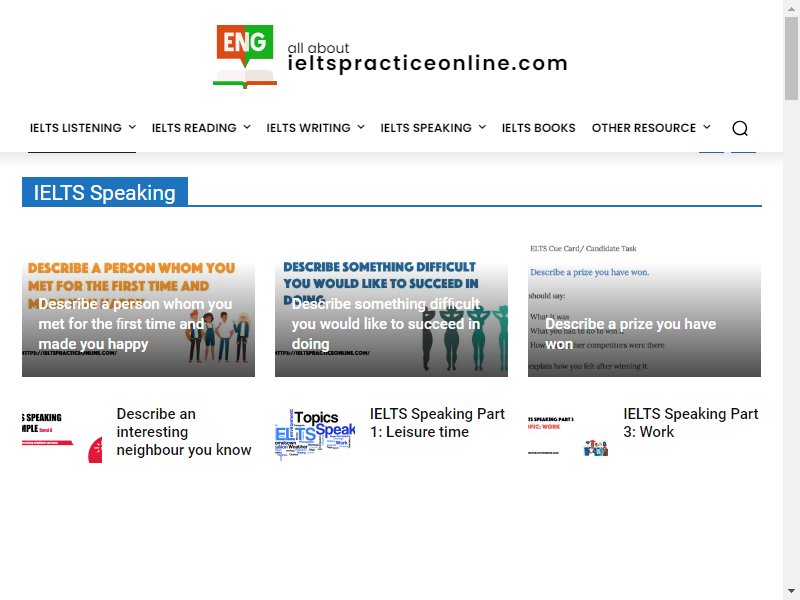This screenshot has width=800, height=600.
Task: Expand IELTS Writing dropdown chevron
Action: (x=361, y=127)
